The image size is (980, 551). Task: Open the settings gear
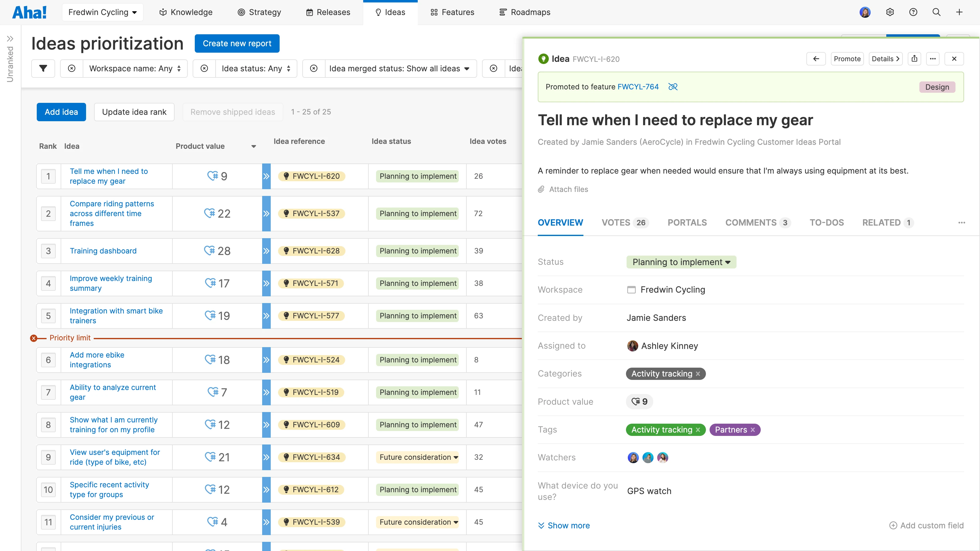pyautogui.click(x=890, y=12)
